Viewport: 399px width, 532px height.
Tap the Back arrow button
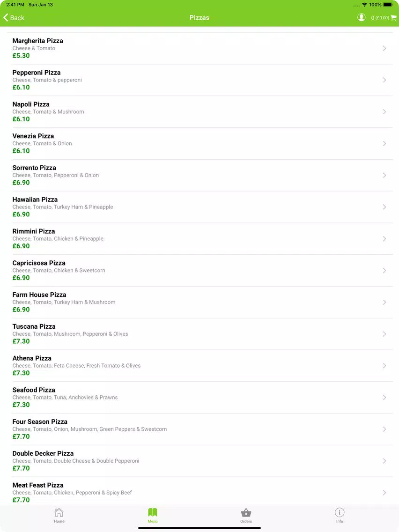pyautogui.click(x=14, y=18)
